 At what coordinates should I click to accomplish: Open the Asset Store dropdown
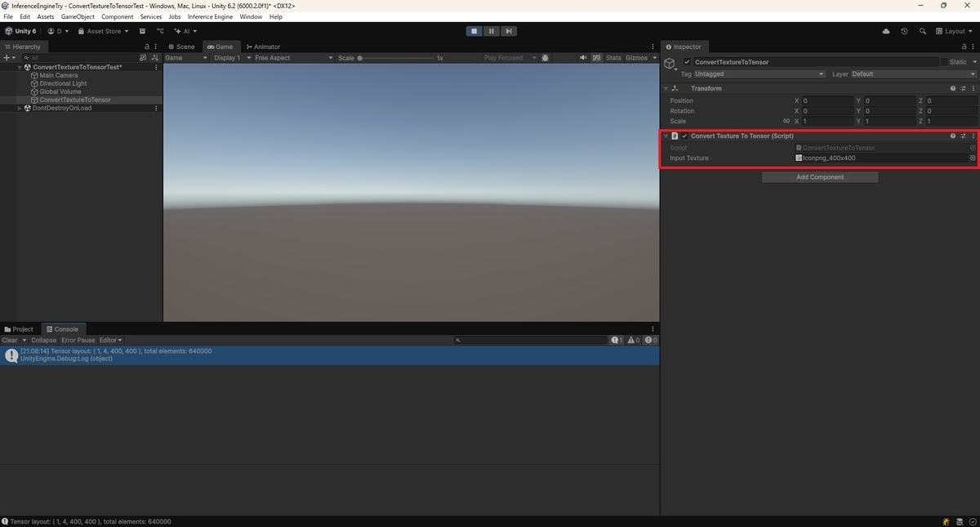click(x=103, y=31)
